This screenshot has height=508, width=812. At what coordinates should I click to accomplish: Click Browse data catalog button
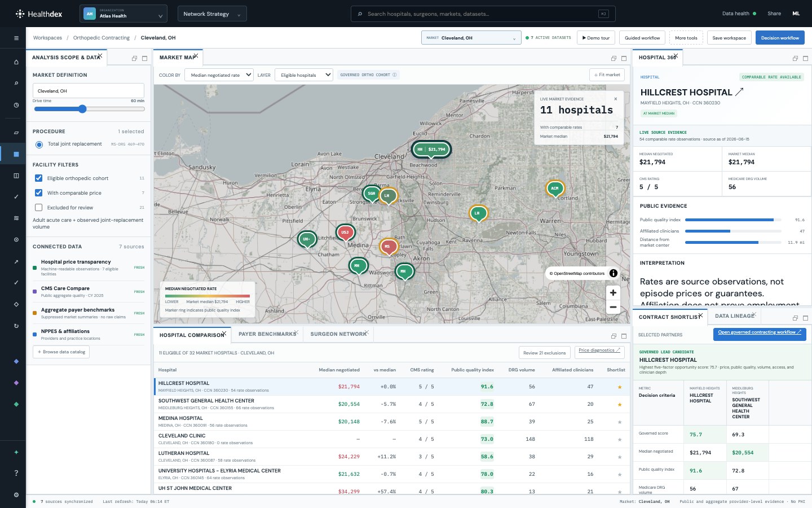click(x=61, y=352)
